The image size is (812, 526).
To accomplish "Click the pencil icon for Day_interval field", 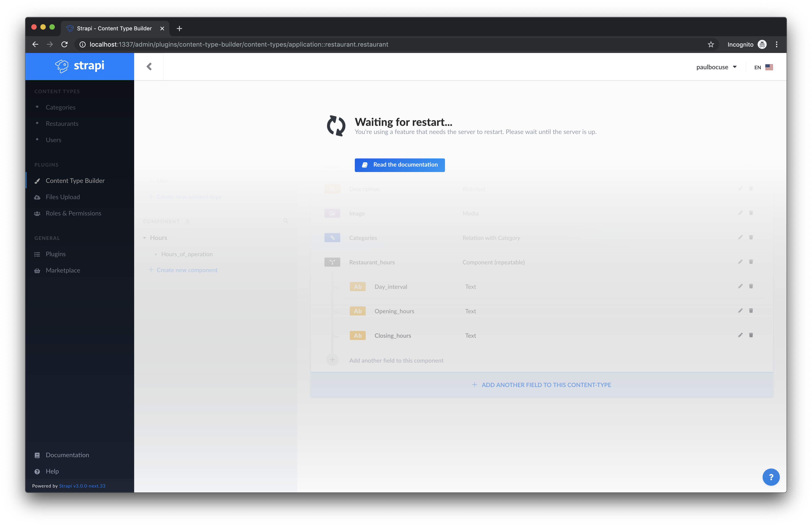I will 740,286.
